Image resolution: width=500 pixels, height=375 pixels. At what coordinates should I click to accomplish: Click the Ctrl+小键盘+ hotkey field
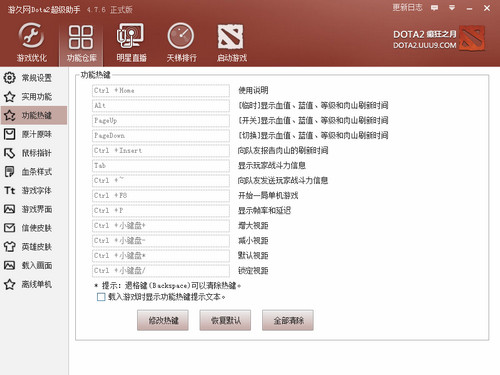(x=161, y=226)
